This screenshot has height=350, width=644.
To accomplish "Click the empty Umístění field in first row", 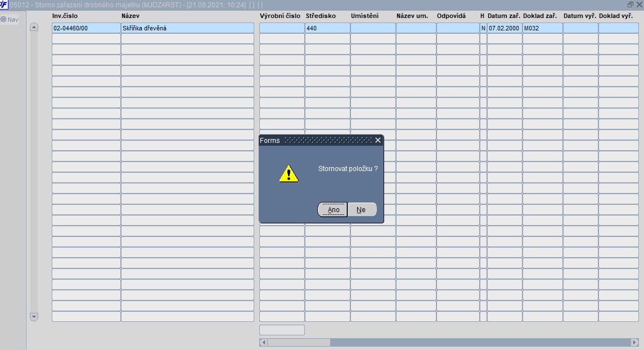I will (373, 28).
